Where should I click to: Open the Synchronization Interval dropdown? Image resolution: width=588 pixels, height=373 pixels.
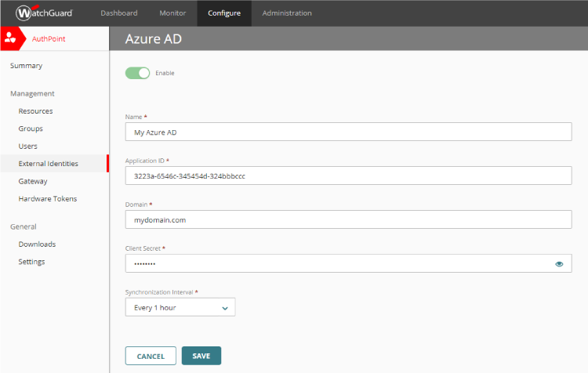pos(180,308)
